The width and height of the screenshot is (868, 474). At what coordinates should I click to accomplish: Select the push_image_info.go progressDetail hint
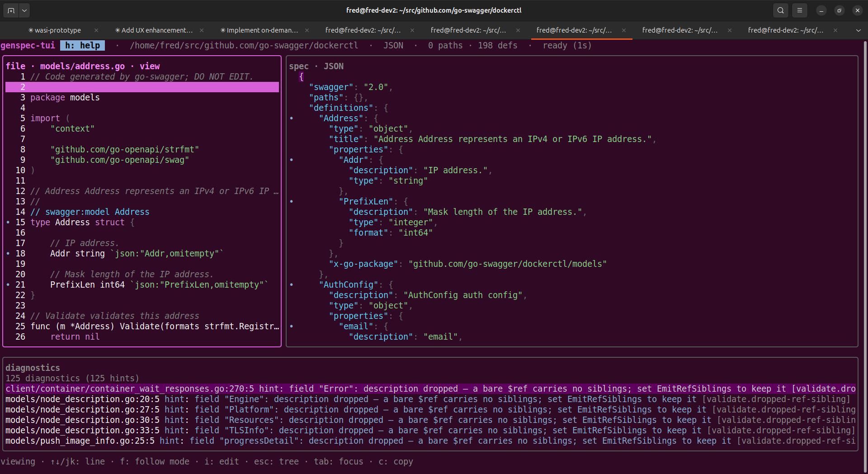tap(430, 441)
